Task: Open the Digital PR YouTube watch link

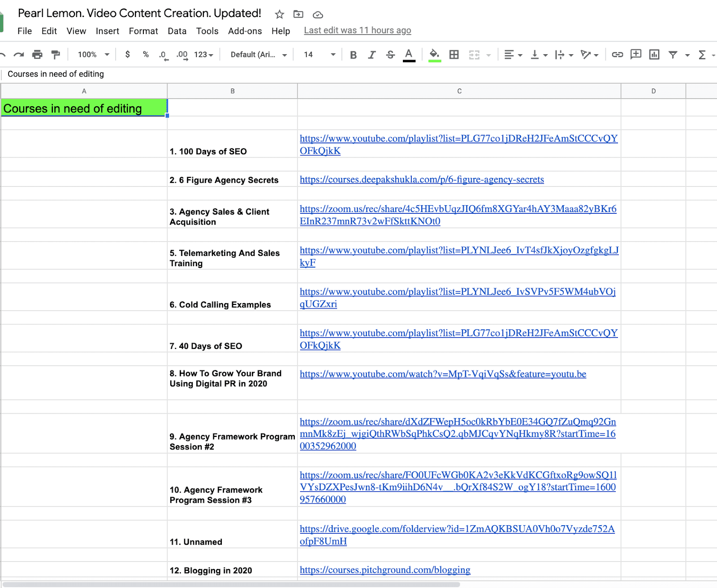Action: 443,374
